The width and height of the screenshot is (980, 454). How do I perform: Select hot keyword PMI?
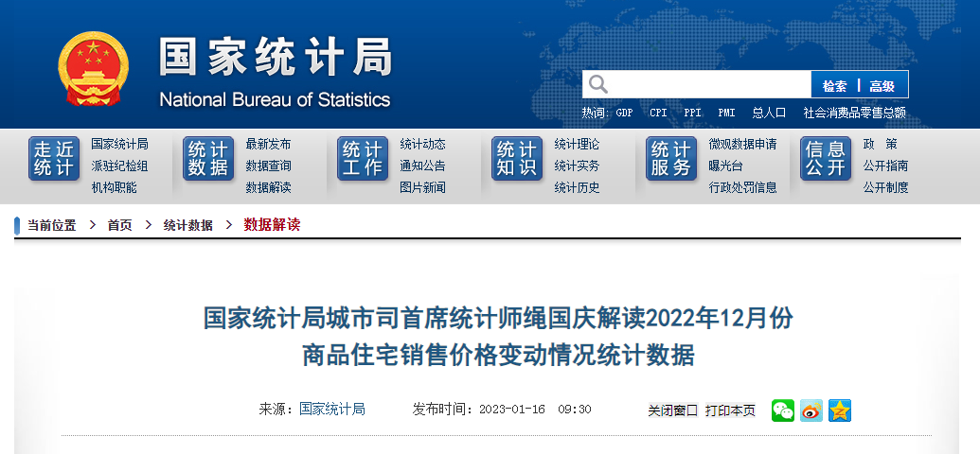click(726, 113)
